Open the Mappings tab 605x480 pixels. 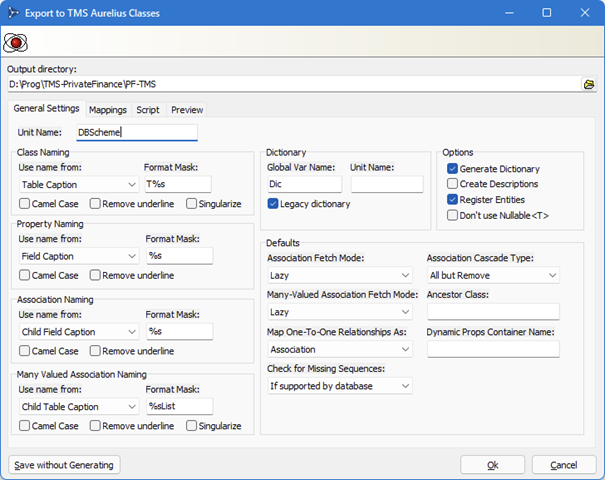108,110
